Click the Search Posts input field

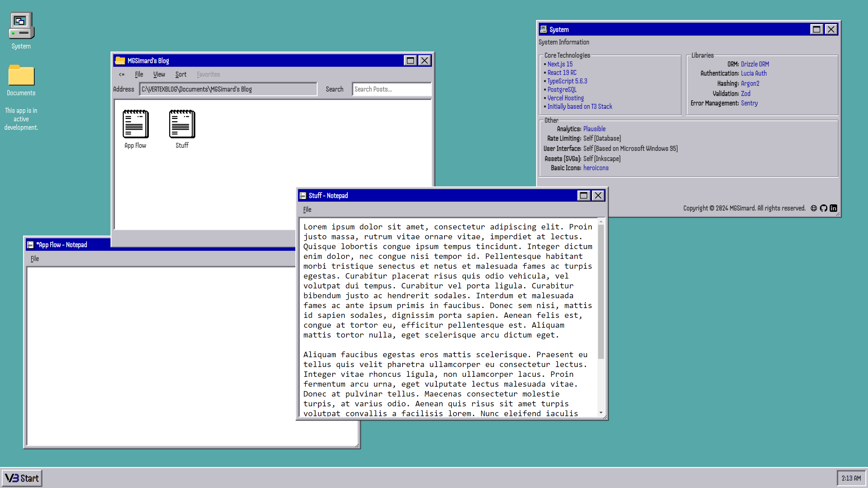(391, 89)
